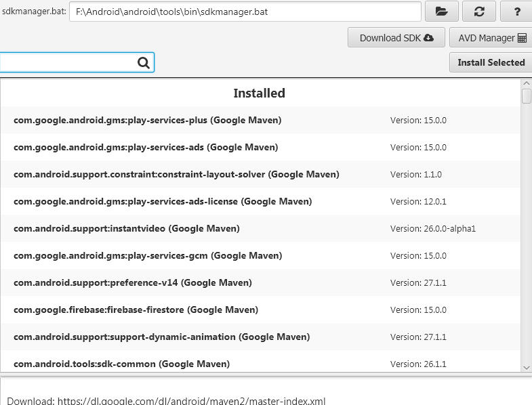
Task: Open help with question mark button
Action: (516, 12)
